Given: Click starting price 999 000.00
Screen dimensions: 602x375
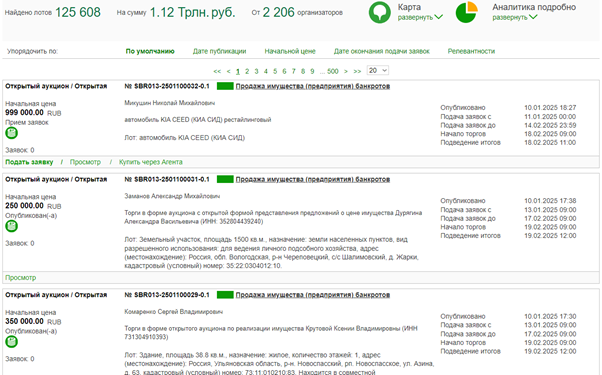Looking at the screenshot, I should (x=24, y=112).
